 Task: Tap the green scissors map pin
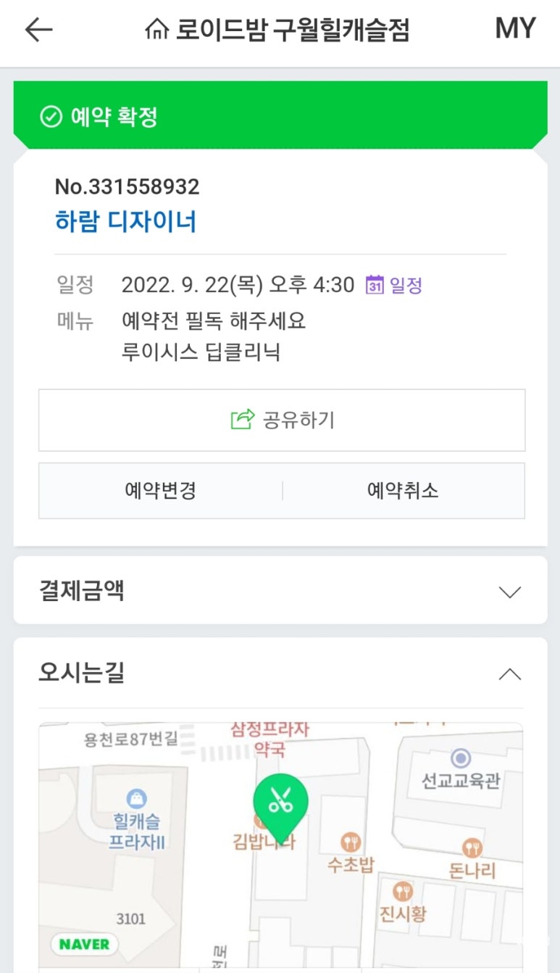[x=280, y=800]
